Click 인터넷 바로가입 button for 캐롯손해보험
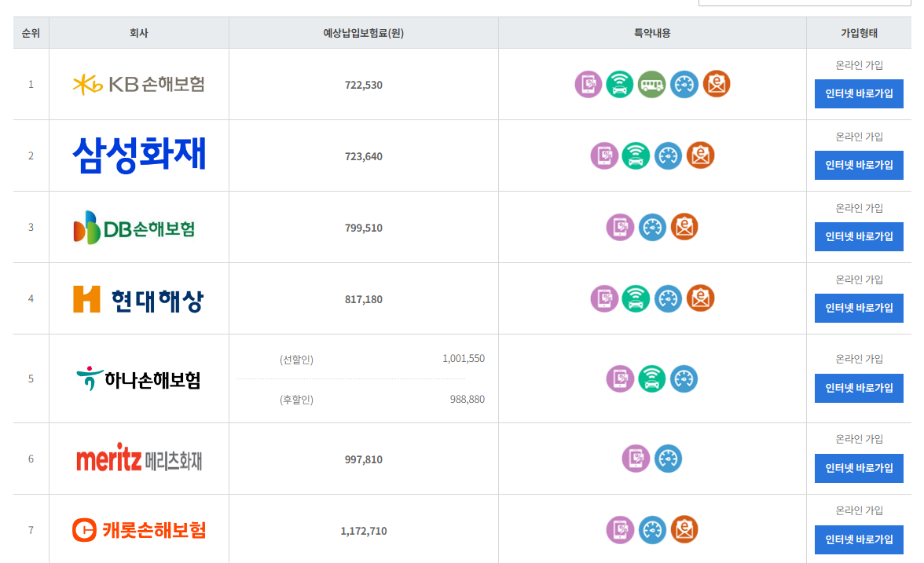The width and height of the screenshot is (924, 563). 859,539
